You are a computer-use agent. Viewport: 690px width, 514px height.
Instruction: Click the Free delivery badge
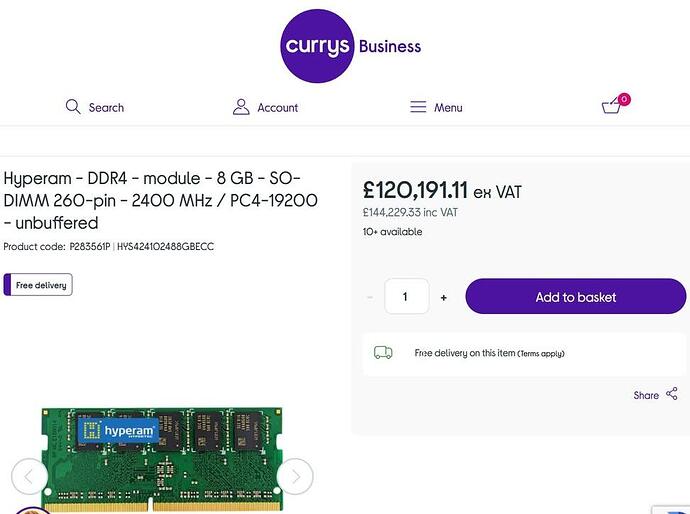click(x=38, y=285)
